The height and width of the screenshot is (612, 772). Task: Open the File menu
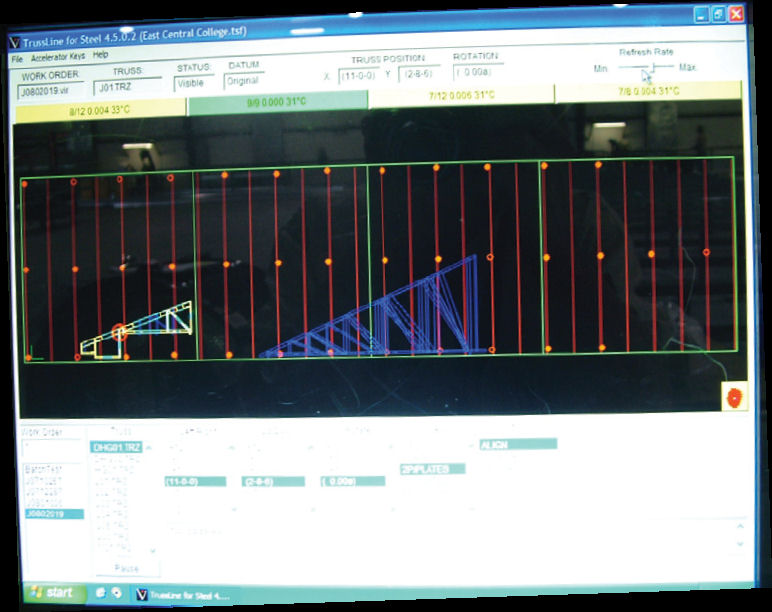click(x=17, y=58)
